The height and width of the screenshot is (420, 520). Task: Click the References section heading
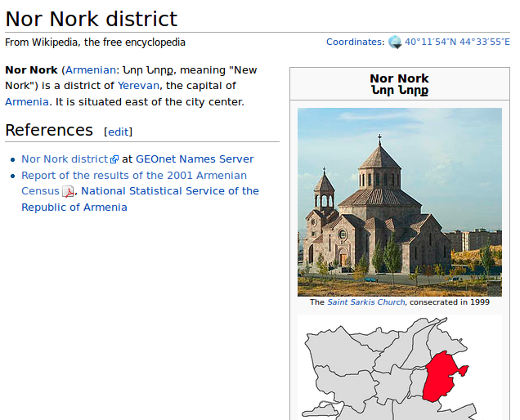point(49,130)
